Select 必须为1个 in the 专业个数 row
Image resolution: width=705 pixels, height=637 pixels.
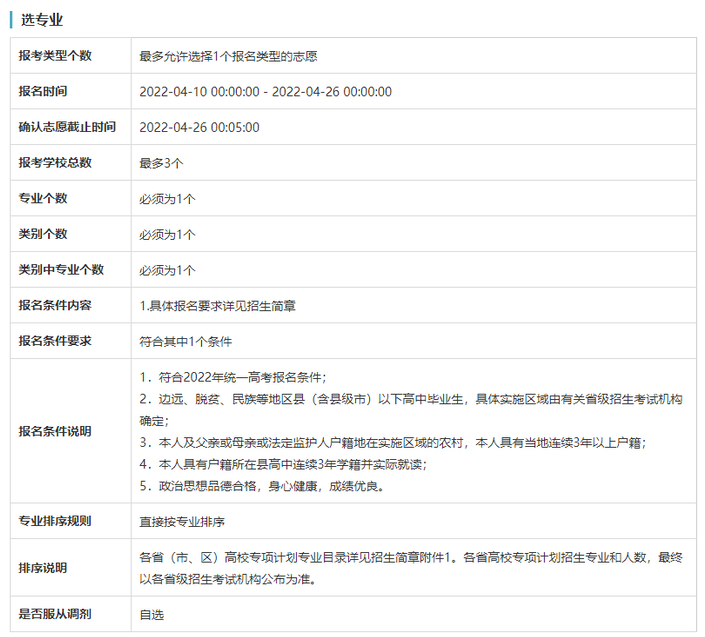(167, 199)
